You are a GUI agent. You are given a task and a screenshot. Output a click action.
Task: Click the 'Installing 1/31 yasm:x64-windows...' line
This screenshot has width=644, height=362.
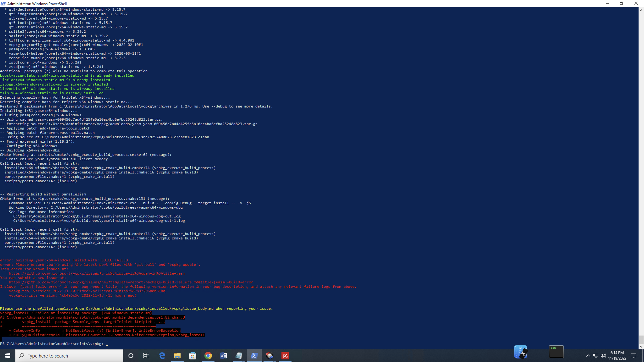tap(39, 111)
